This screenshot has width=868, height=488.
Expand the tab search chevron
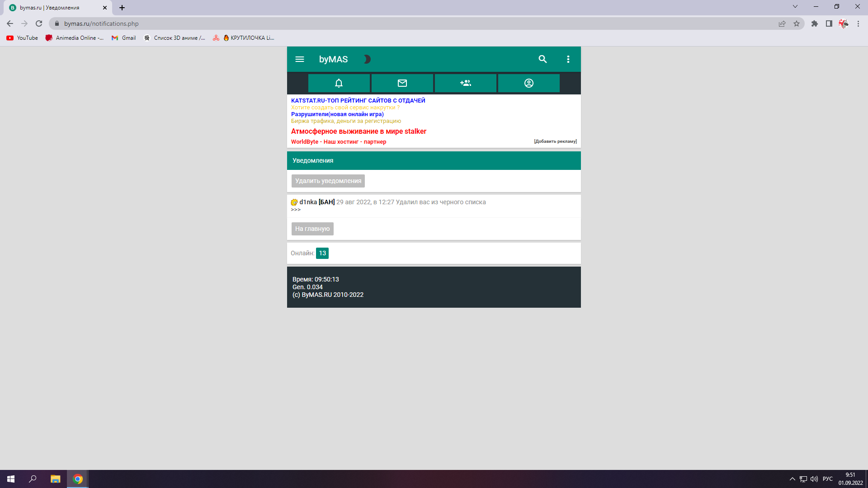click(x=795, y=7)
